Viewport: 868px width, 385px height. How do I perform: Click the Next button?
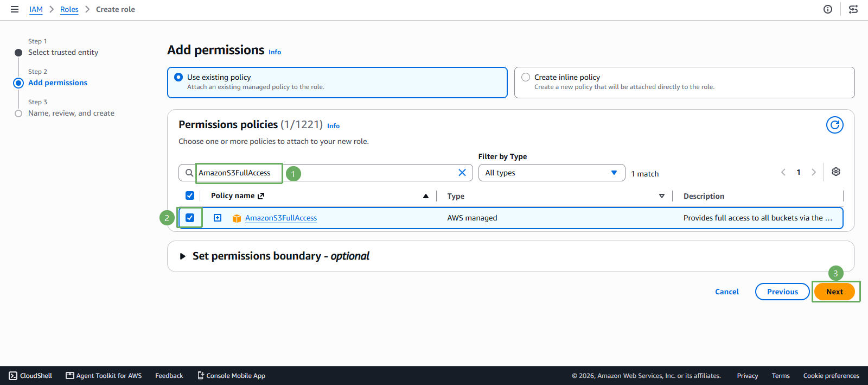(x=834, y=292)
